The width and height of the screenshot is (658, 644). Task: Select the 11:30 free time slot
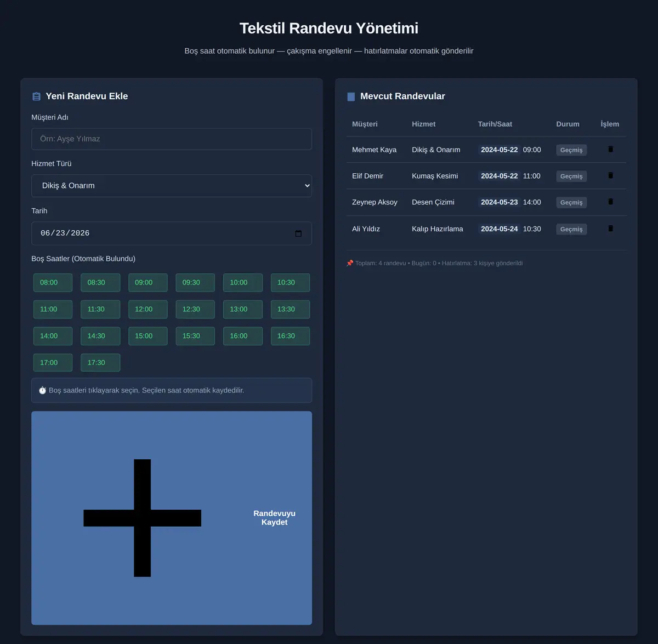coord(100,310)
